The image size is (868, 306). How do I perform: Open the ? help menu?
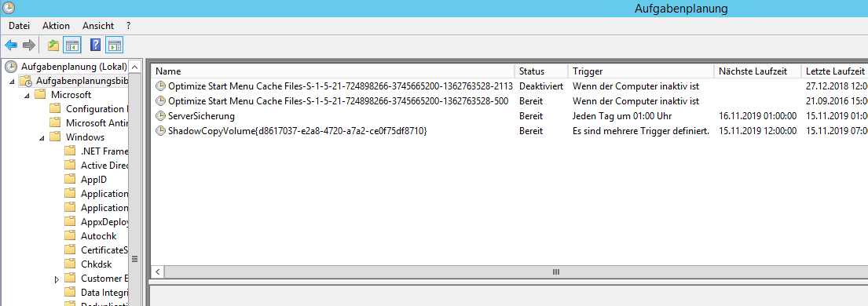[128, 25]
